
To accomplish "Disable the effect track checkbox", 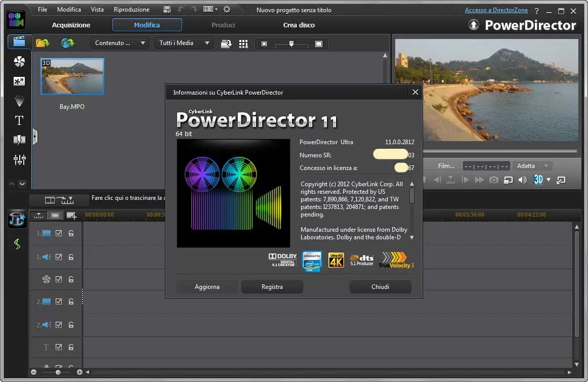I will point(59,279).
